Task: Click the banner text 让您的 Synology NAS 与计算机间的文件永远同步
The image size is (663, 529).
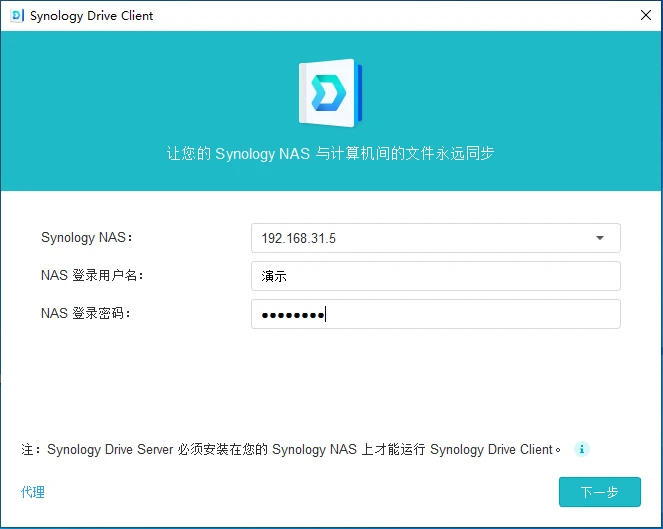Action: pos(330,153)
